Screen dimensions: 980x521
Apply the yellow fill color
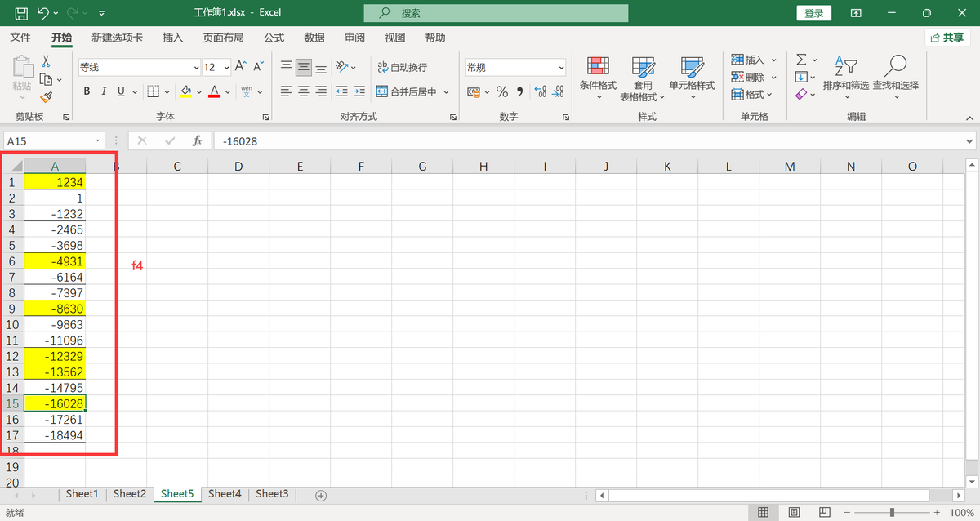coord(185,91)
